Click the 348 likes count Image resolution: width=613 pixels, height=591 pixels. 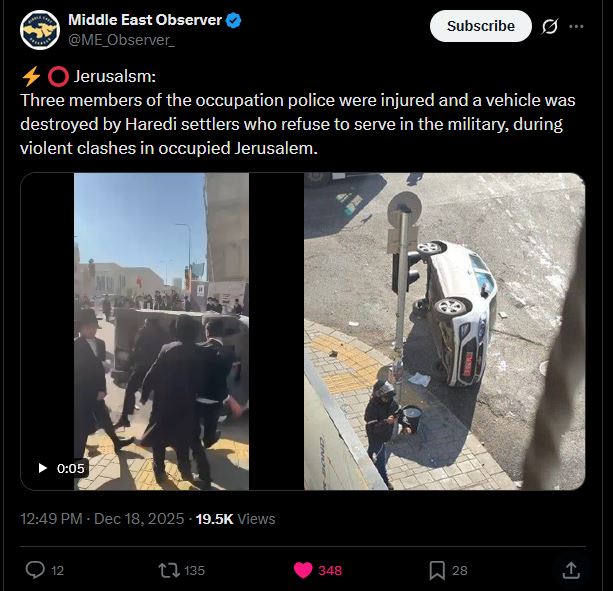coord(330,570)
